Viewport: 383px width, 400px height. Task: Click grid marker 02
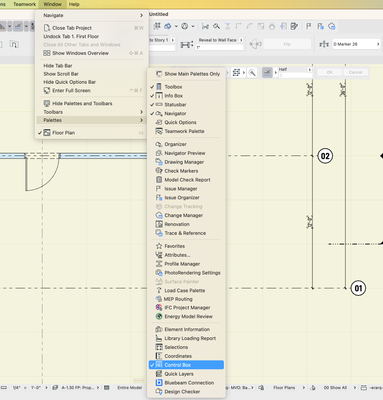[325, 156]
